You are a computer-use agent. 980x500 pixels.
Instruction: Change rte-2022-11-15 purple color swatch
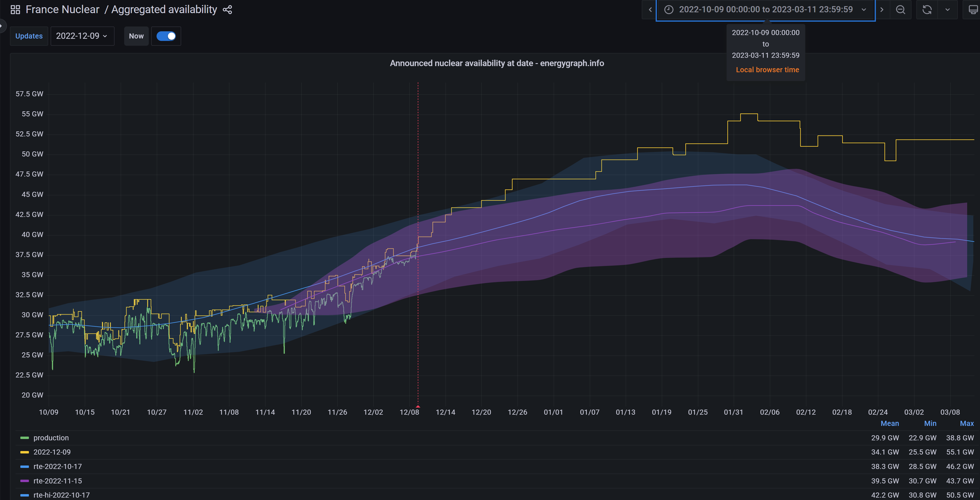pyautogui.click(x=25, y=481)
